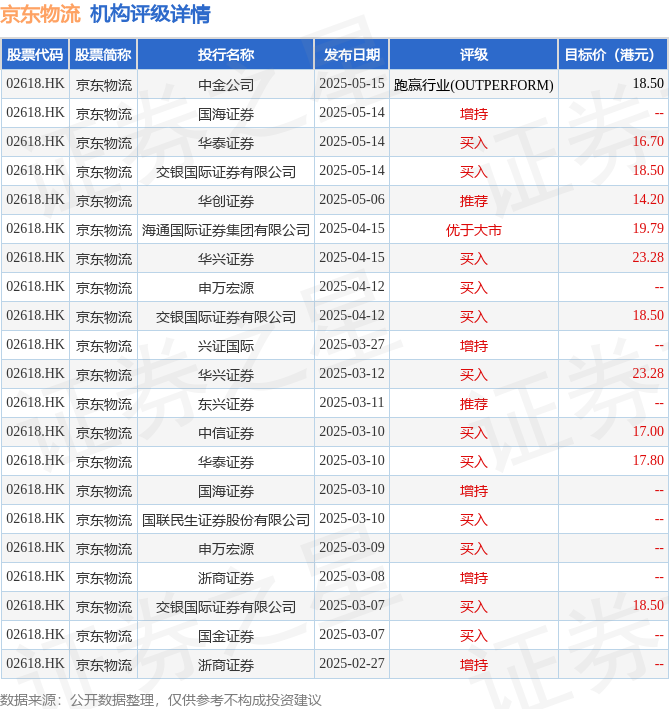Select the 中金公司 cell
Viewport: 669px width, 709px height.
[226, 85]
